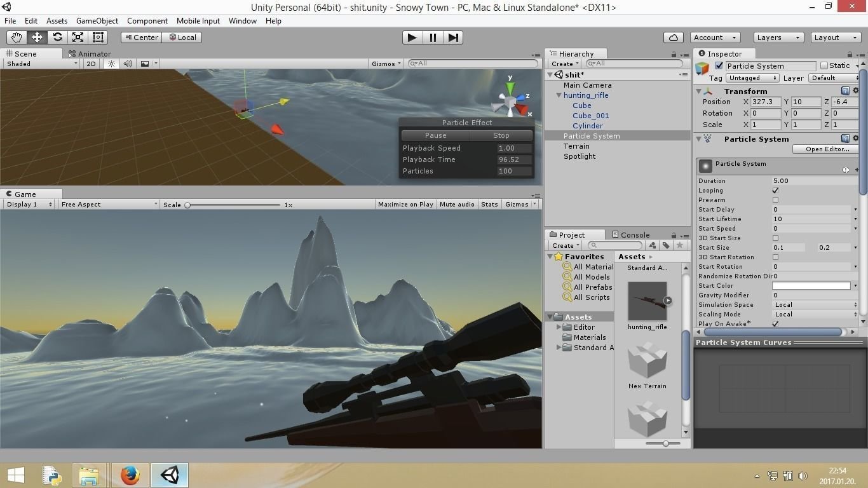
Task: Toggle Pivot Center button
Action: [x=140, y=37]
